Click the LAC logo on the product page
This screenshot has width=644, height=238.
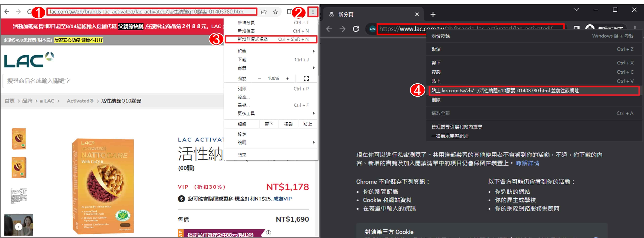29,59
